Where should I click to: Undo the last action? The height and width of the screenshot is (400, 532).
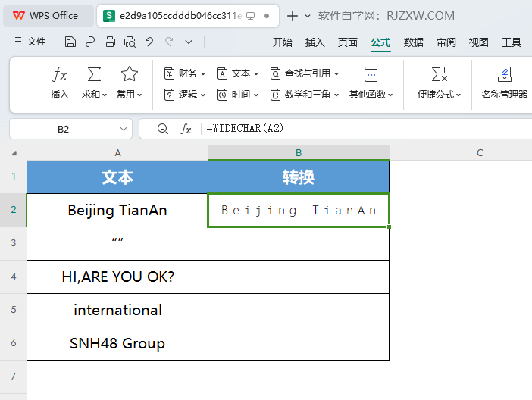149,42
